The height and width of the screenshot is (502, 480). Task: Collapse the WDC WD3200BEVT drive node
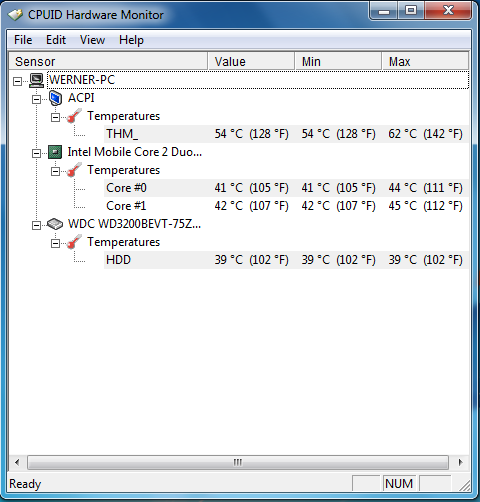36,225
